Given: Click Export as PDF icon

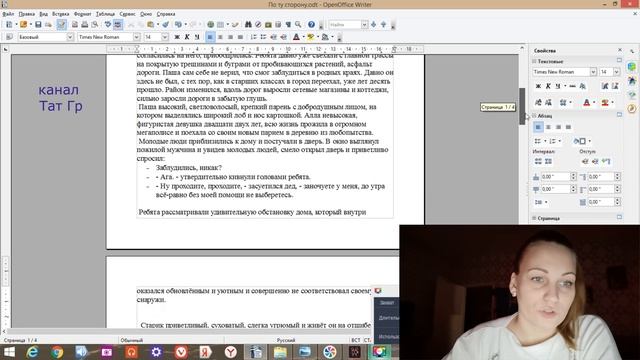Looking at the screenshot, I should click(x=75, y=25).
